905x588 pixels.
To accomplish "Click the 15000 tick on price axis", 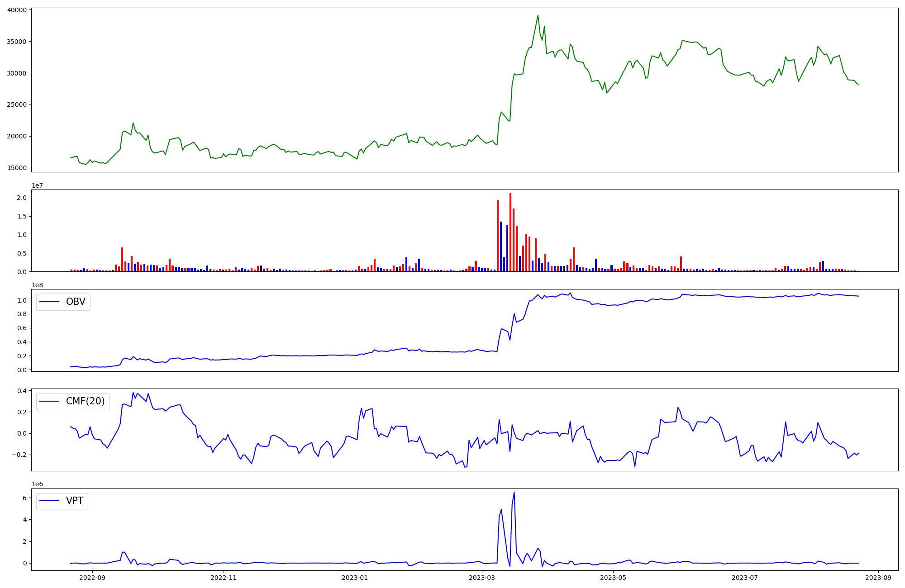I will pyautogui.click(x=16, y=168).
